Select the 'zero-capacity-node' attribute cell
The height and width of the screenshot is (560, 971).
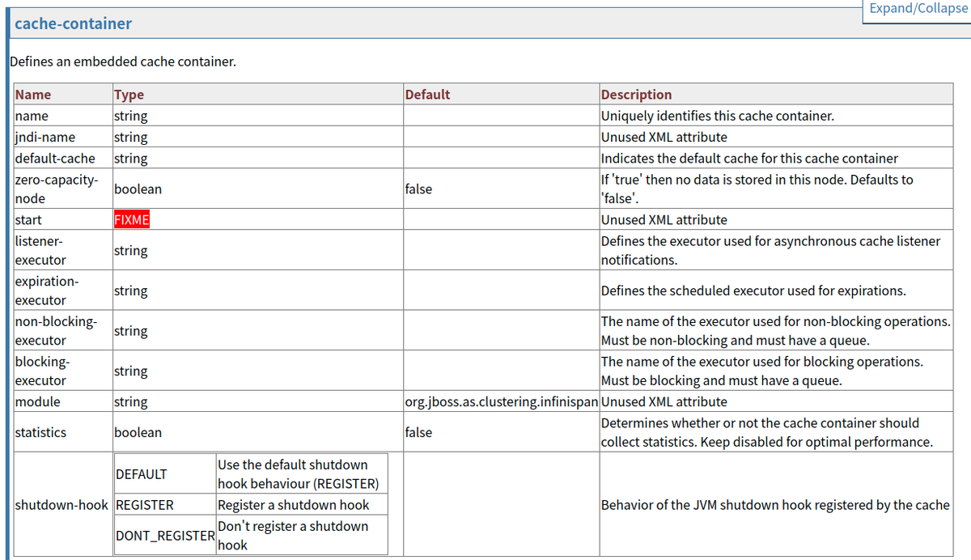point(63,189)
